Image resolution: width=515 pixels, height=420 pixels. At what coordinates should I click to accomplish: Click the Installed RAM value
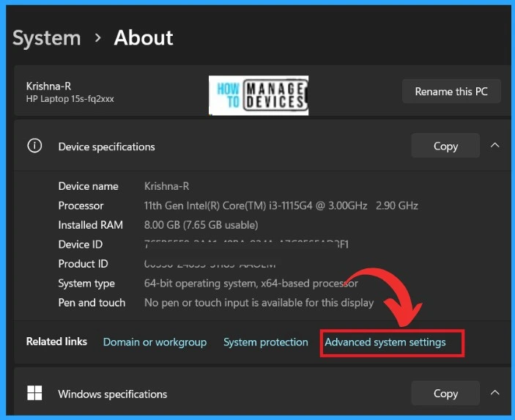(x=201, y=225)
